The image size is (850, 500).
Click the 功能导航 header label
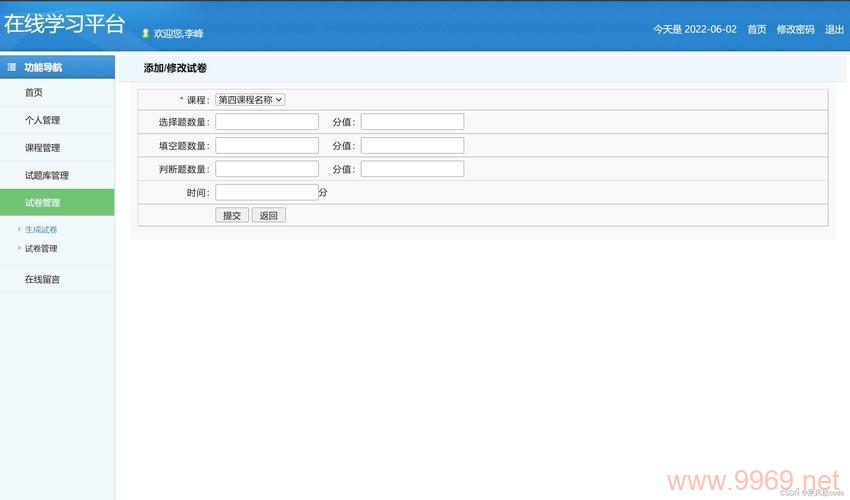(43, 67)
